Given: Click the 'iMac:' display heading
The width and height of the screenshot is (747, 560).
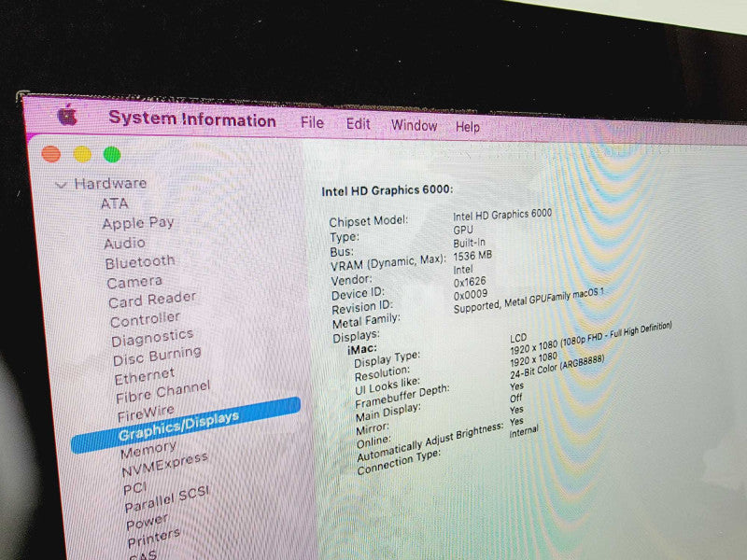Looking at the screenshot, I should [362, 349].
